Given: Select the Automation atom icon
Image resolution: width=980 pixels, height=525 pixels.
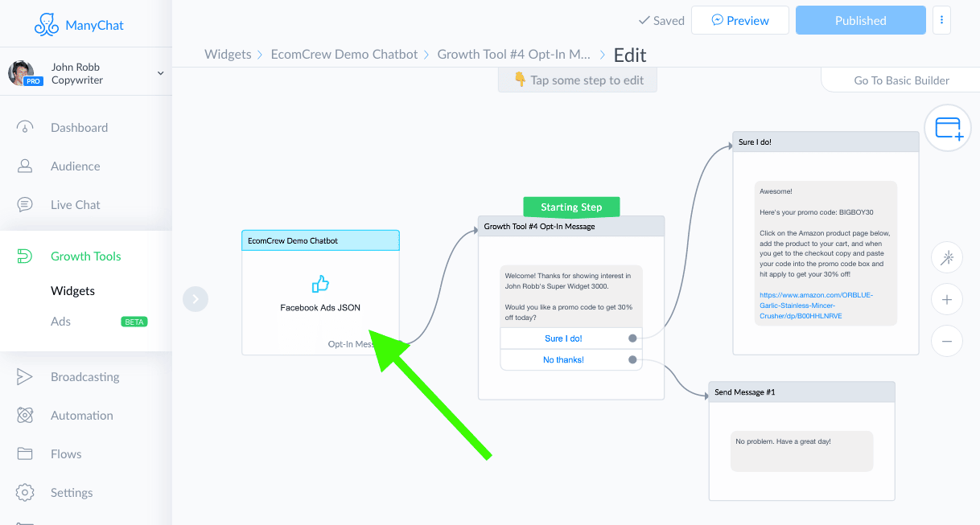Looking at the screenshot, I should (25, 416).
